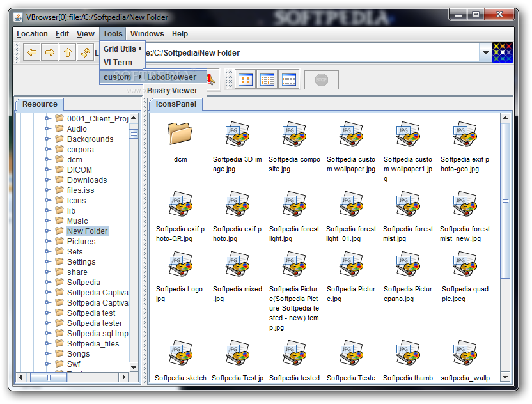Click the colorful grid logo icon
This screenshot has height=404, width=532.
click(x=502, y=52)
